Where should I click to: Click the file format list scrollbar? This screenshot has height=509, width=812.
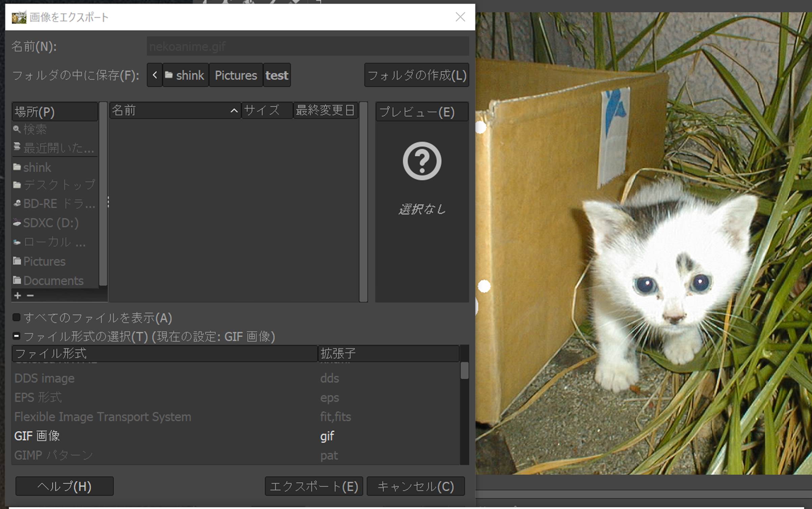[x=464, y=371]
